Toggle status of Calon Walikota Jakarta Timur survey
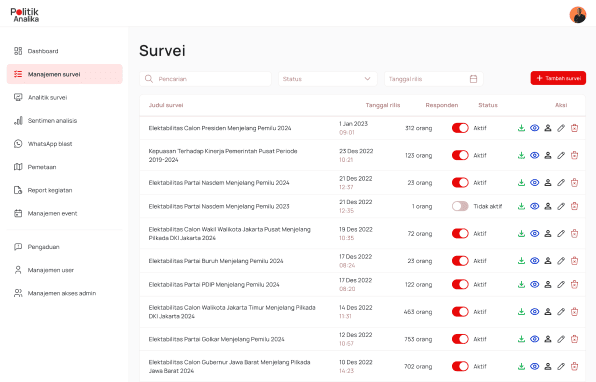596x382 pixels. 460,312
